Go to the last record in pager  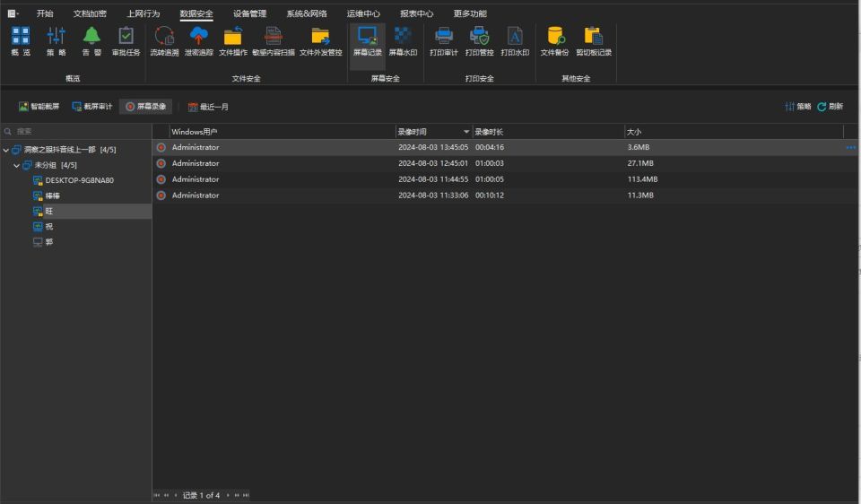(246, 495)
